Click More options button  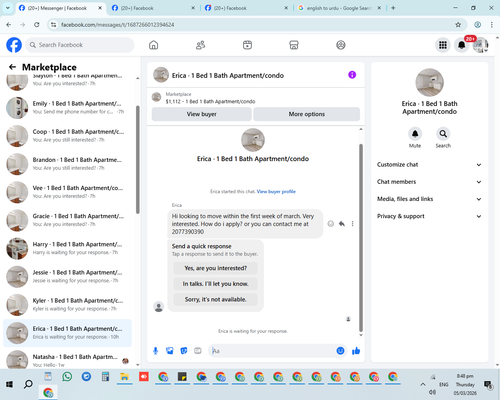(x=307, y=114)
